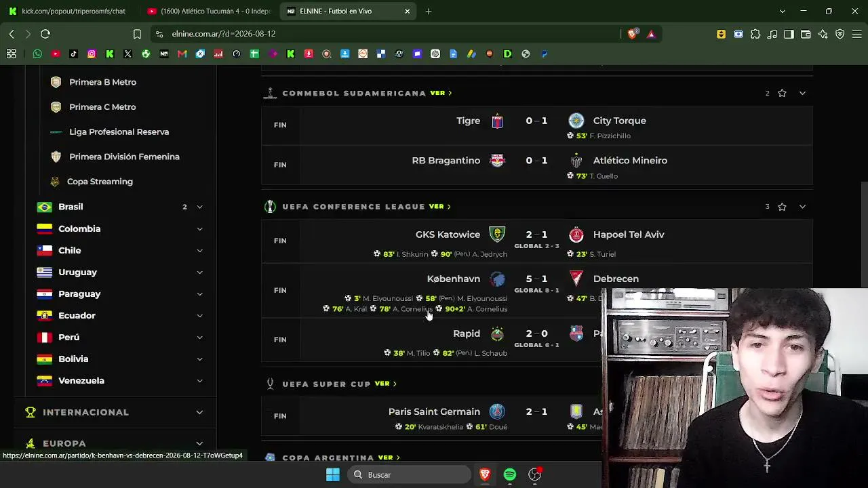
Task: Expand the Chile leagues list
Action: (x=199, y=251)
